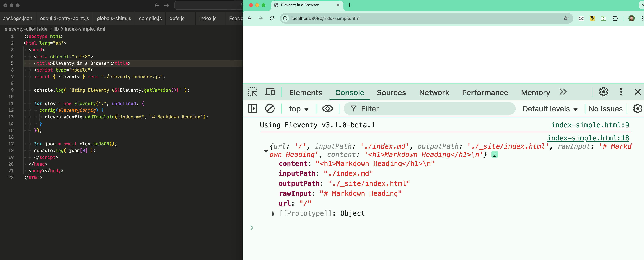Switch to the Performance tab
The image size is (644, 260).
[485, 93]
